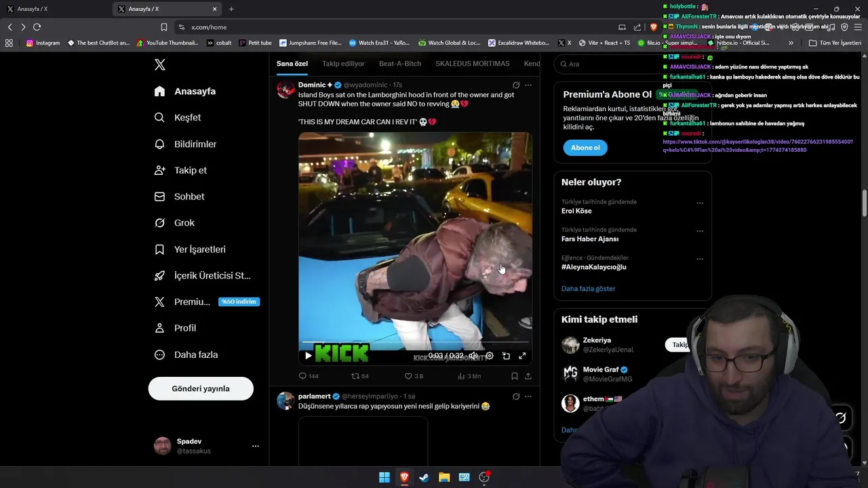Open Profil page

click(x=175, y=328)
